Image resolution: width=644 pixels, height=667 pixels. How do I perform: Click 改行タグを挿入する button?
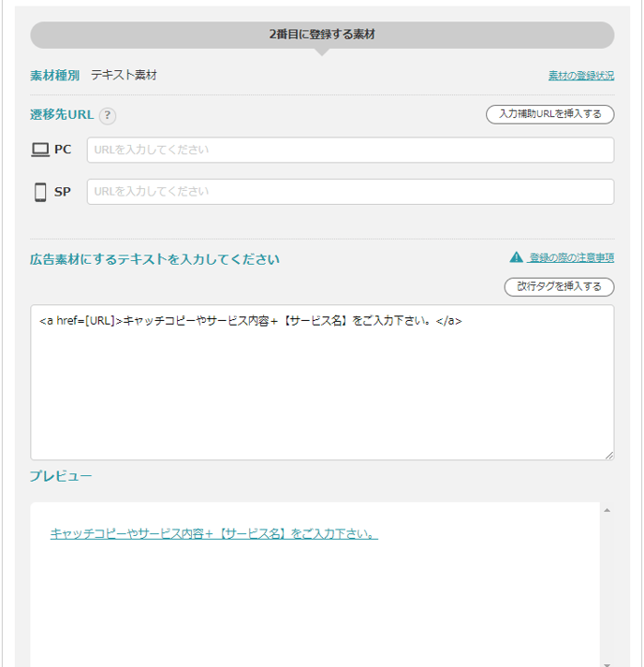[x=559, y=286]
